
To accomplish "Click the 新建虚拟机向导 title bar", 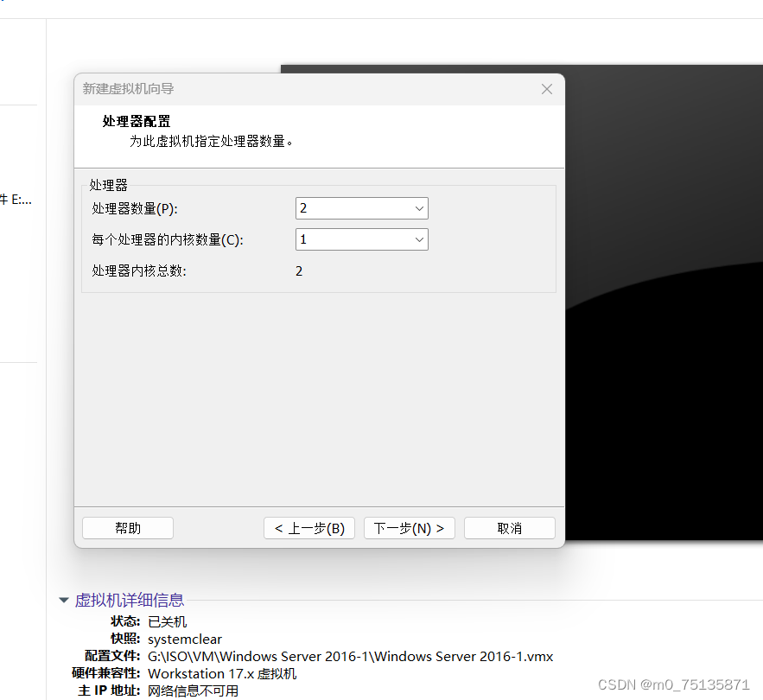I will click(x=259, y=89).
